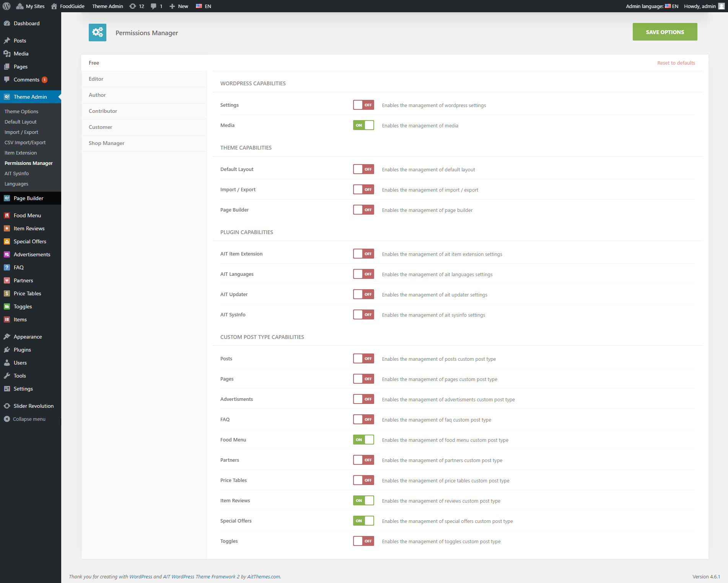
Task: Click the Save Options button
Action: click(x=664, y=32)
